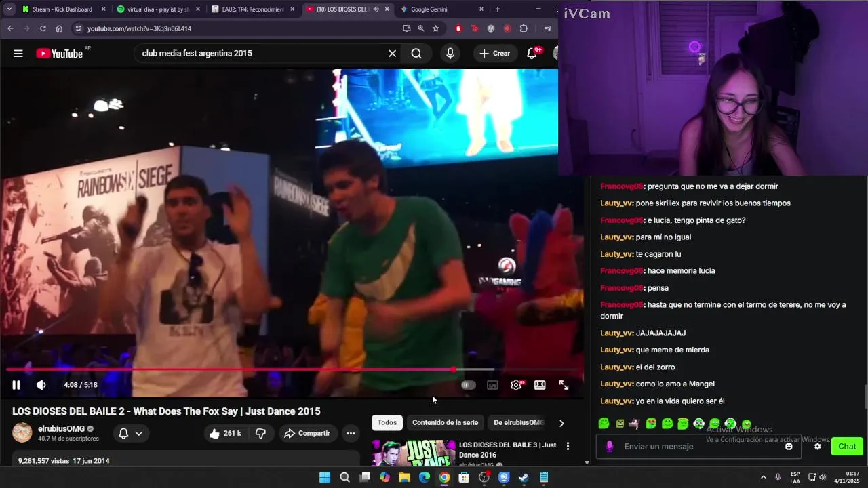The width and height of the screenshot is (868, 488).
Task: Open the browser home page
Action: (x=59, y=28)
